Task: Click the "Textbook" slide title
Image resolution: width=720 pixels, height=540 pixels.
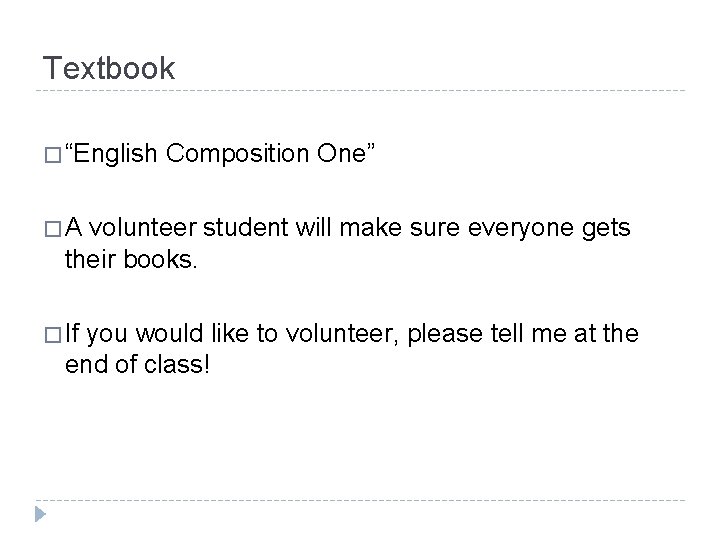Action: coord(108,68)
